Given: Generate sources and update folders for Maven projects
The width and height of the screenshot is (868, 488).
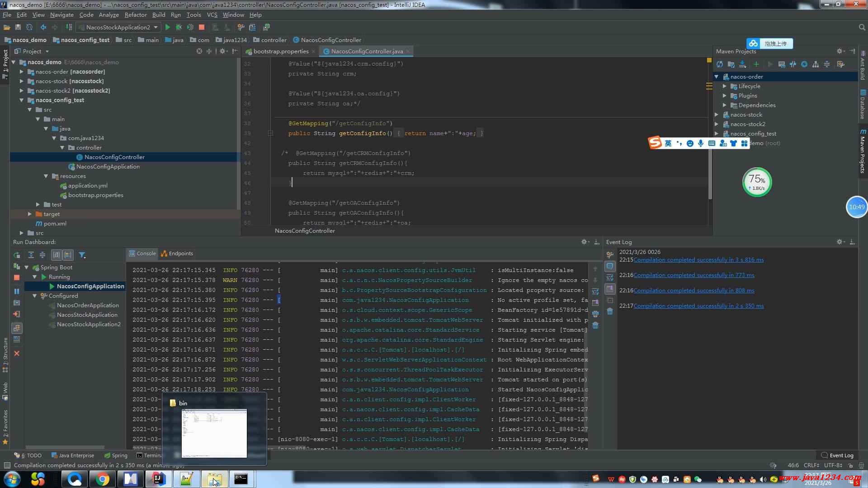Looking at the screenshot, I should [x=731, y=64].
